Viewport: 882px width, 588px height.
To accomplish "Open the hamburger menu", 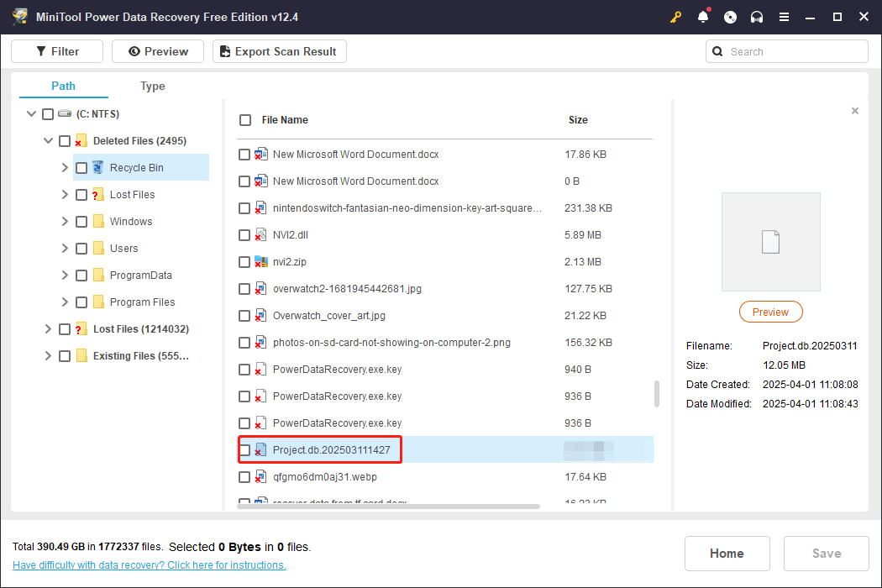I will 784,17.
